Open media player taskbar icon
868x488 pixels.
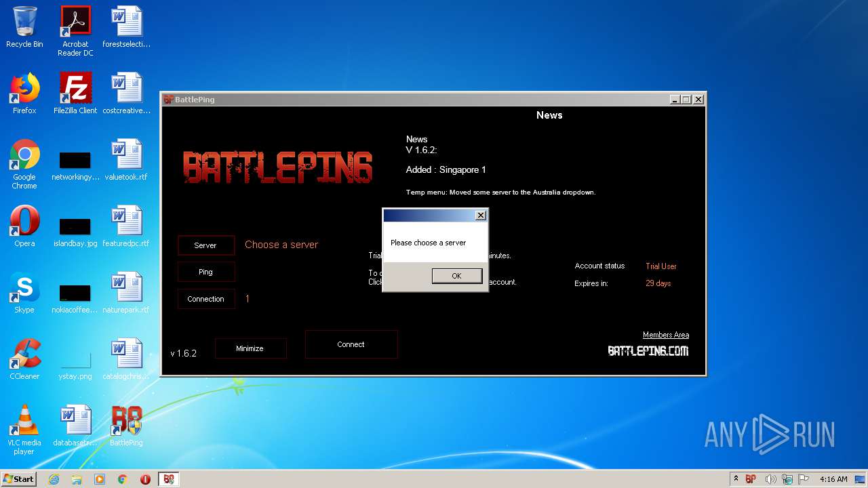coord(100,479)
